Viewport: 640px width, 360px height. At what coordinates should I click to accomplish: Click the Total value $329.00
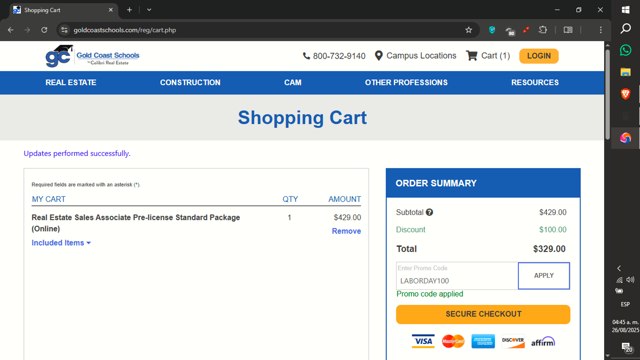click(549, 249)
